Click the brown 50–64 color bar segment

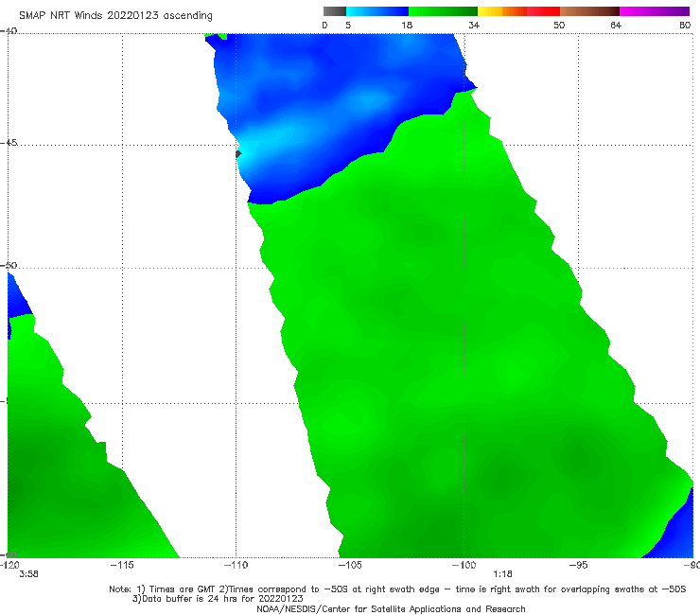(x=589, y=11)
